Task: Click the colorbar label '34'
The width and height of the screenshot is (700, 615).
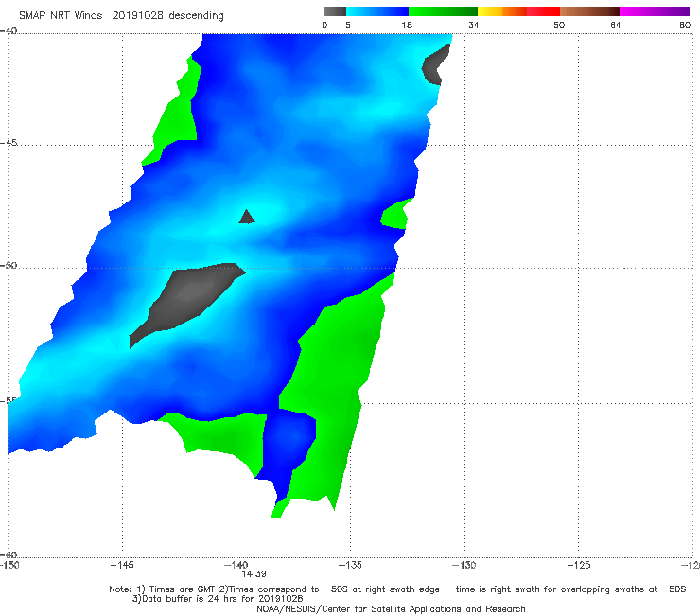Action: [x=474, y=26]
